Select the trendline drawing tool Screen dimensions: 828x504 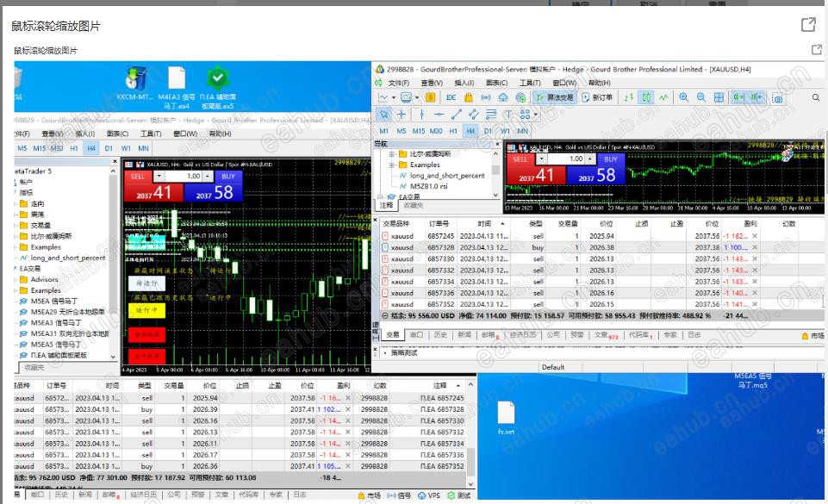pyautogui.click(x=457, y=114)
